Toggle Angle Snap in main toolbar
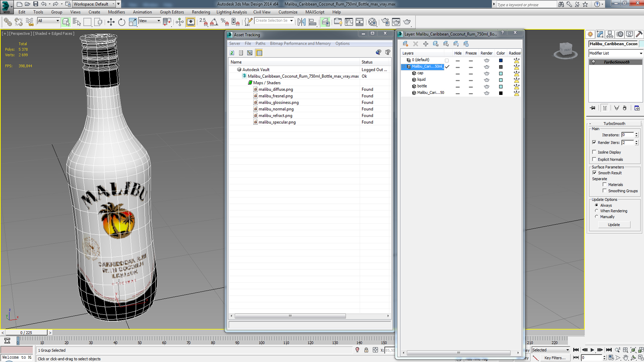This screenshot has height=362, width=644. pyautogui.click(x=214, y=22)
